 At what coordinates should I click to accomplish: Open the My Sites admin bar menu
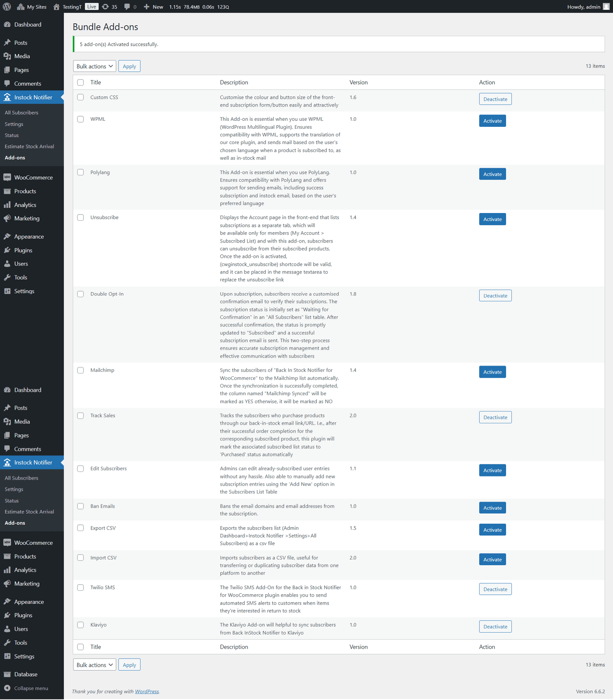click(x=32, y=7)
